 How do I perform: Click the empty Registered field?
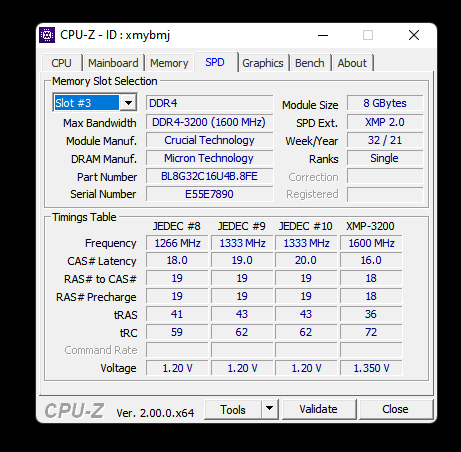pos(385,194)
